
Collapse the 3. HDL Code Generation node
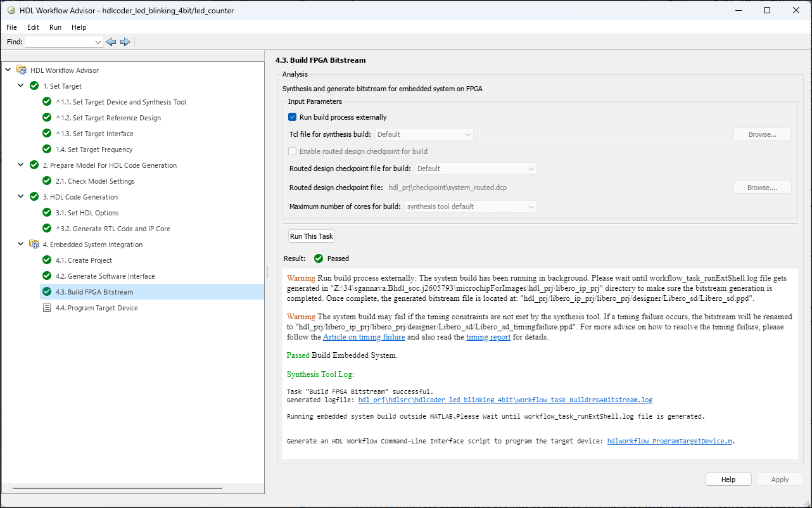[20, 197]
